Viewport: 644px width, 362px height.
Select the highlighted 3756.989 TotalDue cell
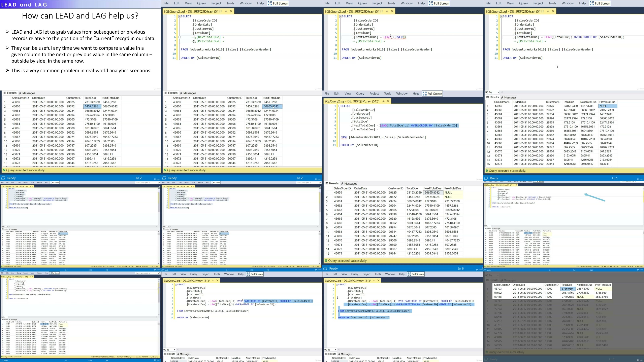click(x=568, y=289)
